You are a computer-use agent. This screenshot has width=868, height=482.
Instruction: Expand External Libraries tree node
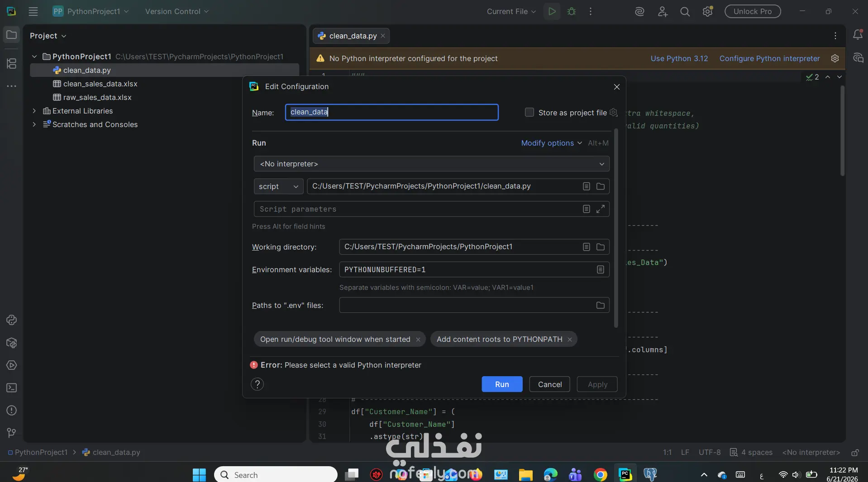[34, 111]
